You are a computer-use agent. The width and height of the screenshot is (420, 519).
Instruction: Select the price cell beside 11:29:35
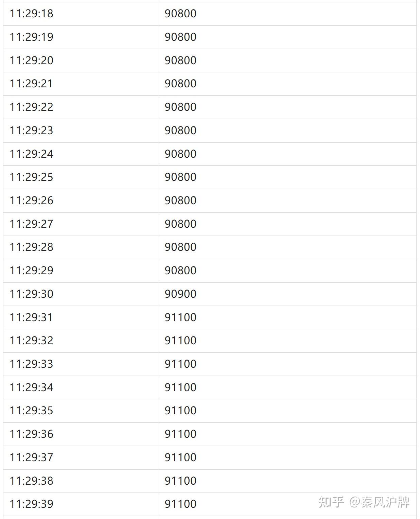click(x=287, y=411)
